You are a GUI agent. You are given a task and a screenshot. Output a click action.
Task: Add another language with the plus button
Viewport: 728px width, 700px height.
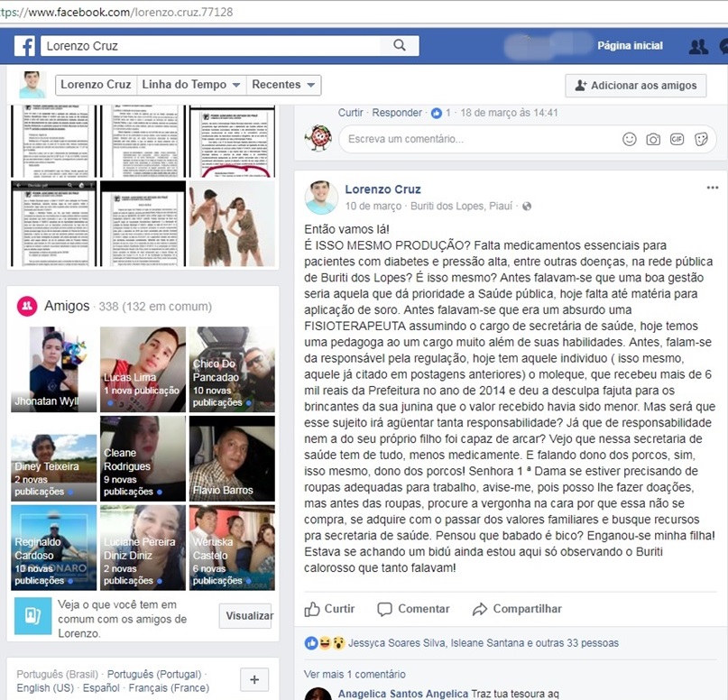tap(253, 680)
